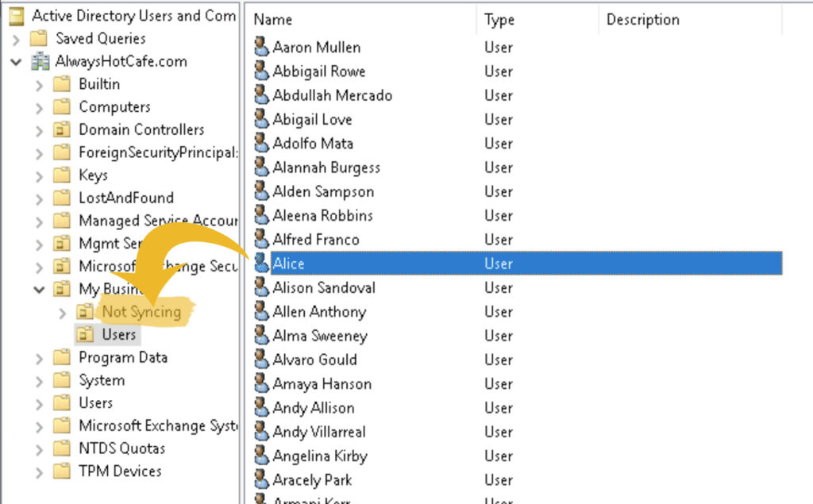Click the Saved Queries folder icon
Image resolution: width=813 pixels, height=504 pixels.
[38, 38]
